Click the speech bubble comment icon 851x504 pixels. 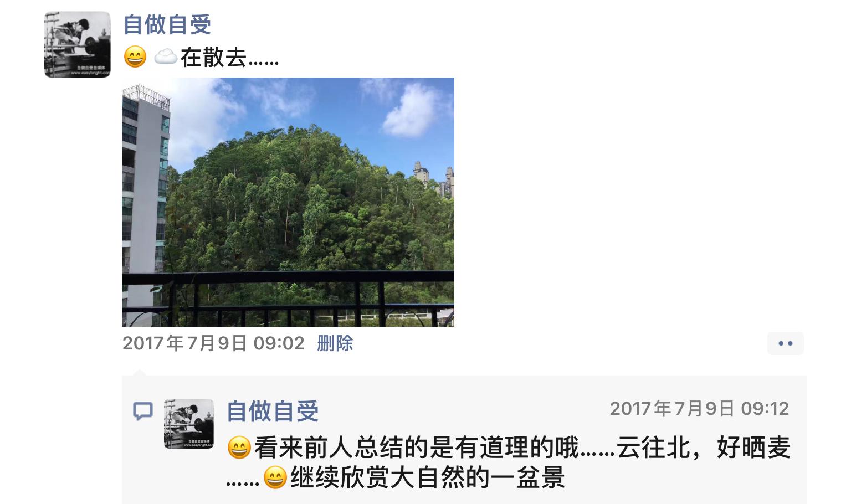[143, 411]
